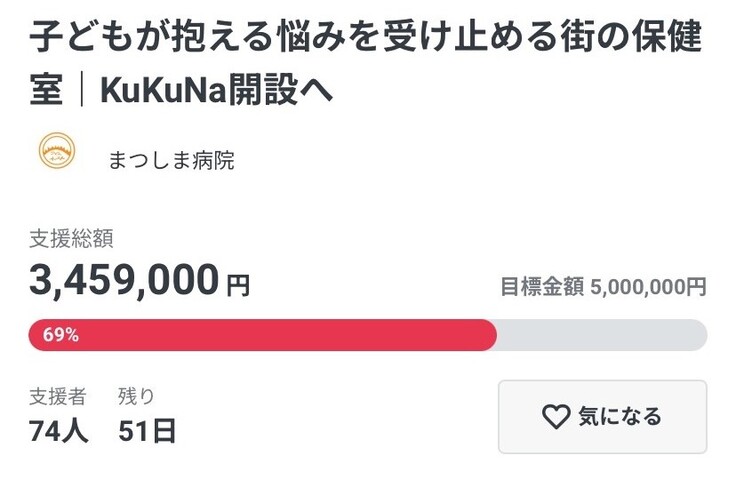Click the 5,000,000円 goal amount
Screen dimensions: 736x488
point(648,287)
